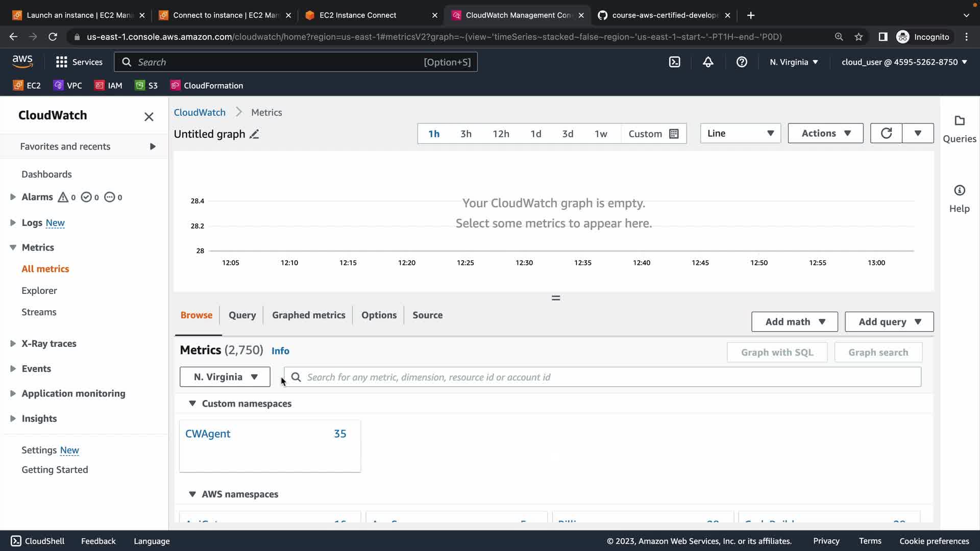Expand the Alarms navigation tree item
980x551 pixels.
[13, 197]
